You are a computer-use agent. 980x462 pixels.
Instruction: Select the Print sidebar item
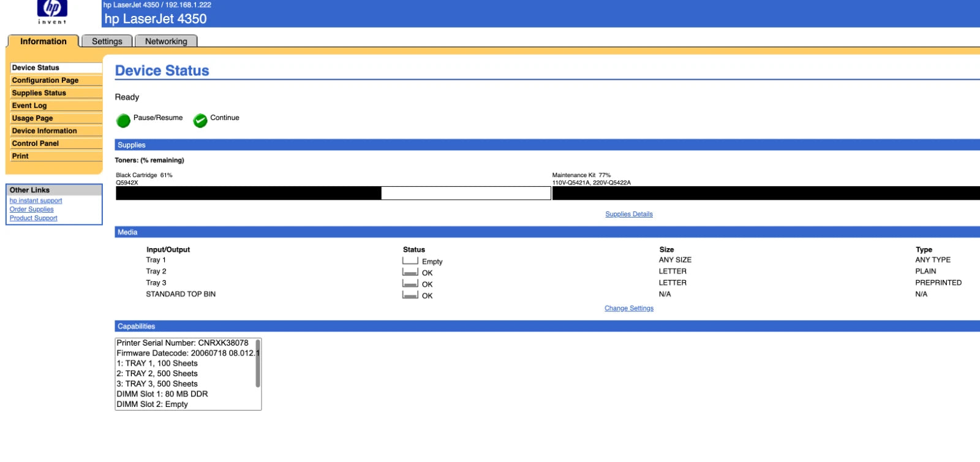(56, 156)
